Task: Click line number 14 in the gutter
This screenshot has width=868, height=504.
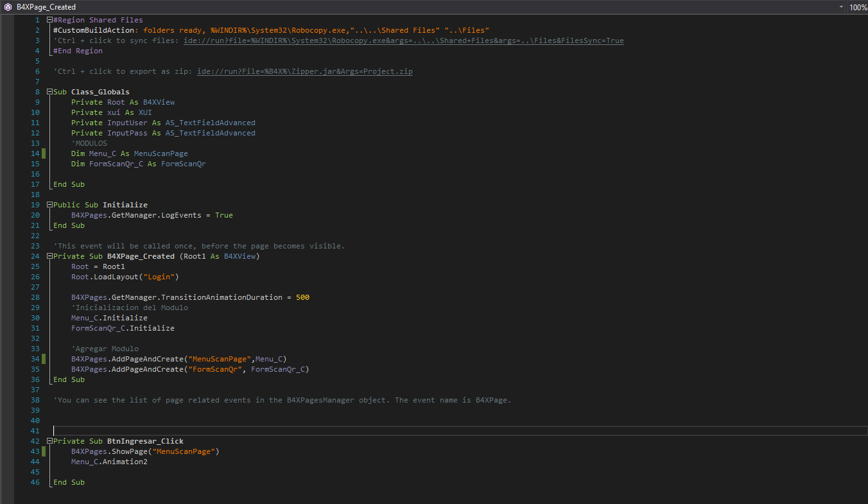Action: (35, 153)
